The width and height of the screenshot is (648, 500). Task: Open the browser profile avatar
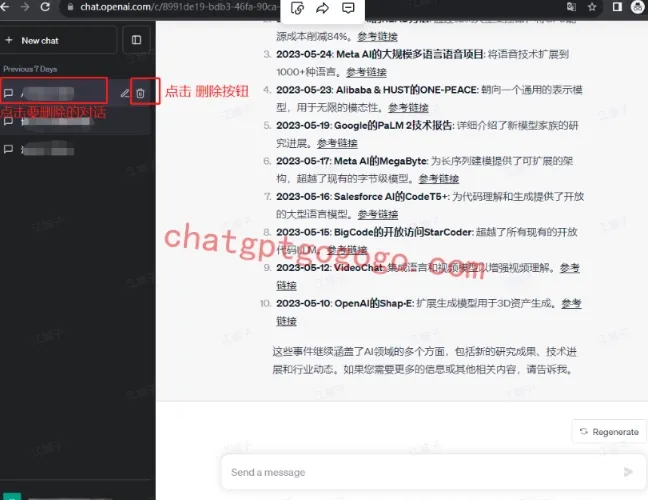tap(638, 7)
